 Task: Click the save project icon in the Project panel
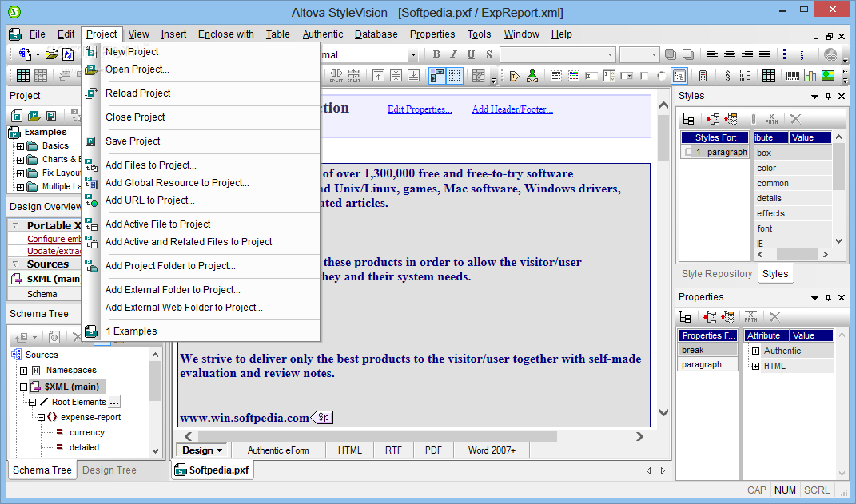(x=51, y=116)
